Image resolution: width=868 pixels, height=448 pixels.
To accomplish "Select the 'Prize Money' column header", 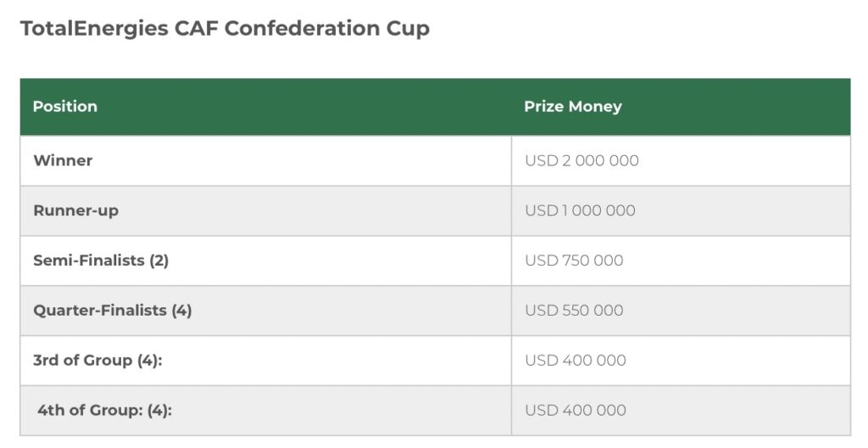I will pos(572,107).
